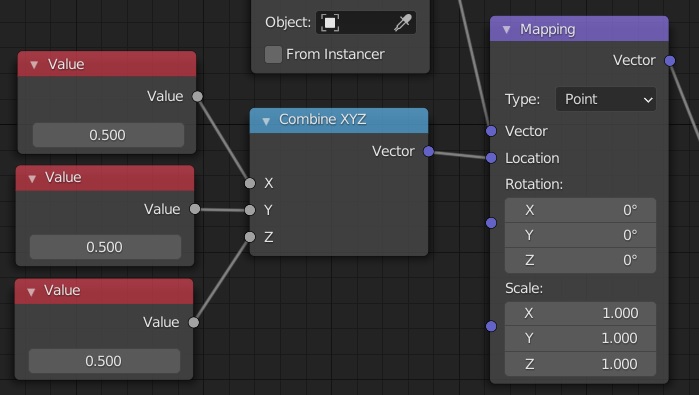Viewport: 699px width, 395px height.
Task: Click the Mapping Vector output socket
Action: click(x=670, y=61)
